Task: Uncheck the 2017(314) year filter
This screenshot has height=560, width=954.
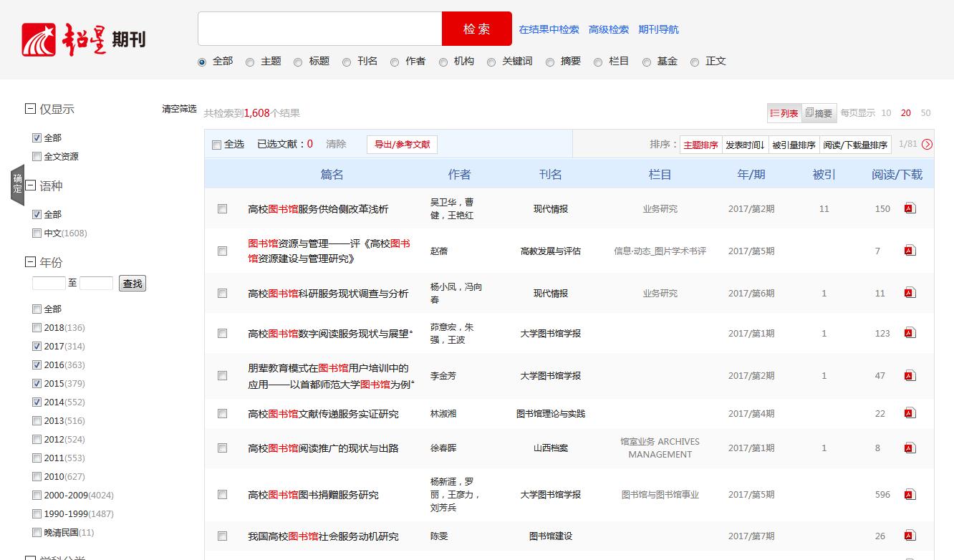Action: pos(37,347)
